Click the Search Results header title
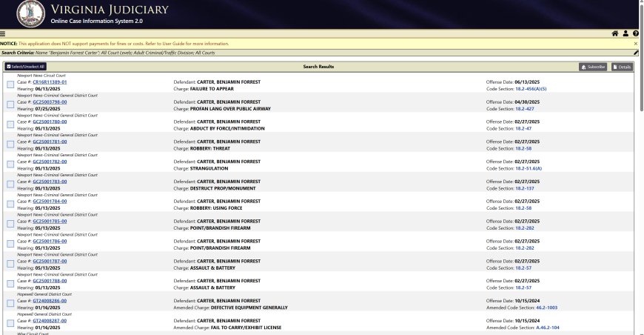Image resolution: width=644 pixels, height=335 pixels. (x=318, y=67)
